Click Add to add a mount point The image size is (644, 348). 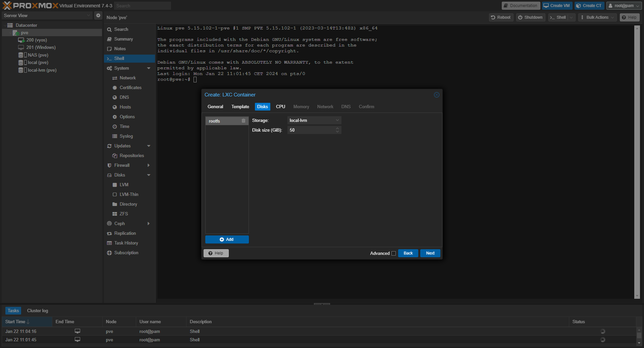point(227,239)
